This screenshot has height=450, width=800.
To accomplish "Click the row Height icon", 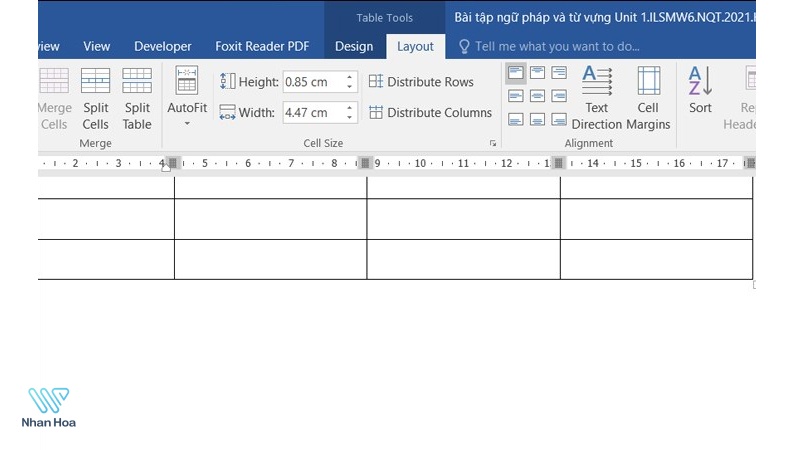I will point(228,82).
